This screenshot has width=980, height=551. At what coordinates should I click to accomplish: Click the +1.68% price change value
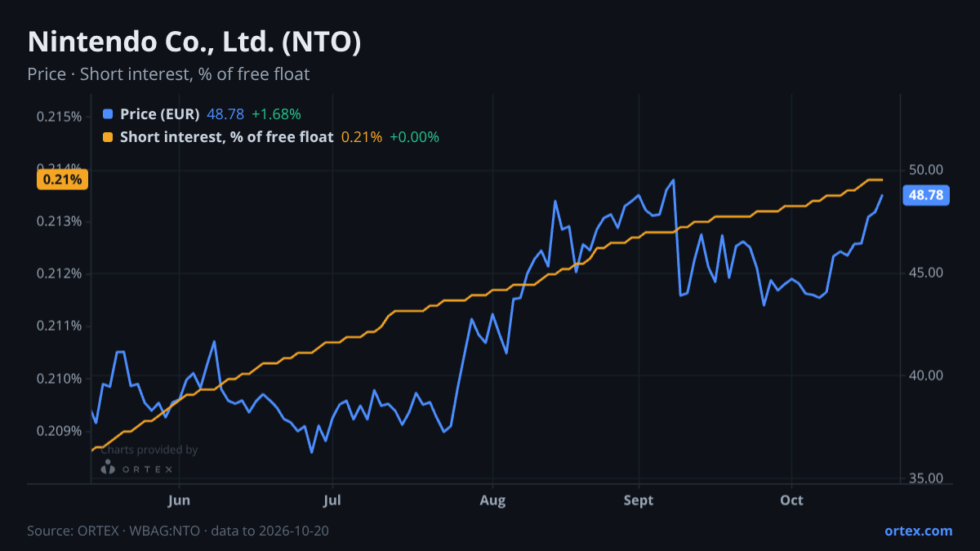(276, 114)
